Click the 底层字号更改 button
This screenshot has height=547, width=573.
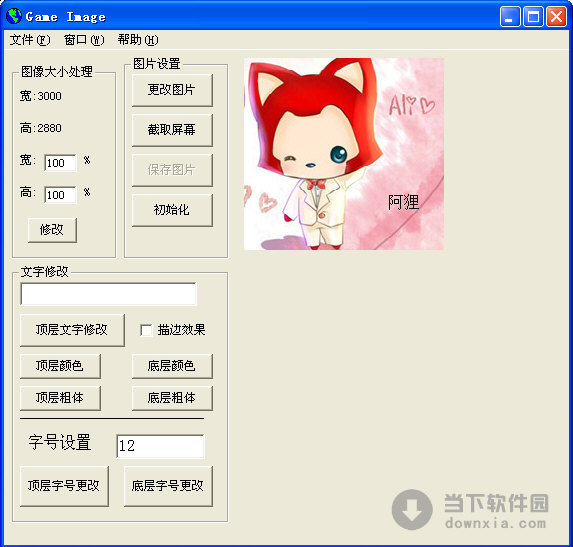click(x=168, y=486)
